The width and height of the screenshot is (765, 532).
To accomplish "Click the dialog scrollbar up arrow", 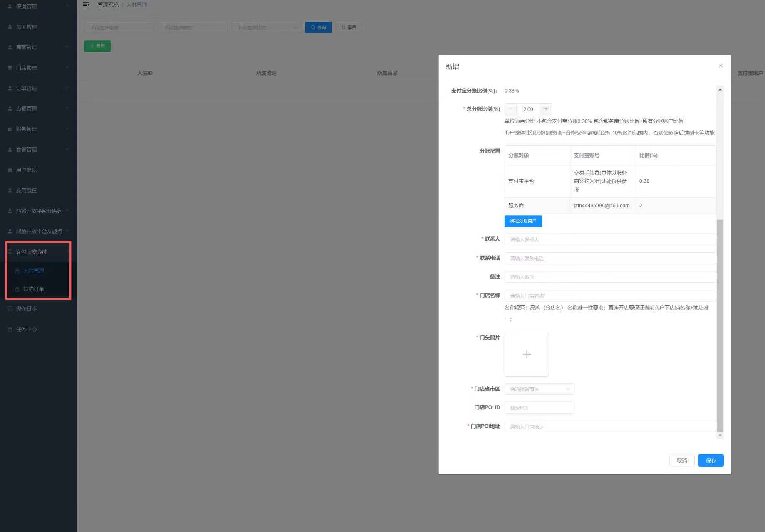I will pos(720,89).
